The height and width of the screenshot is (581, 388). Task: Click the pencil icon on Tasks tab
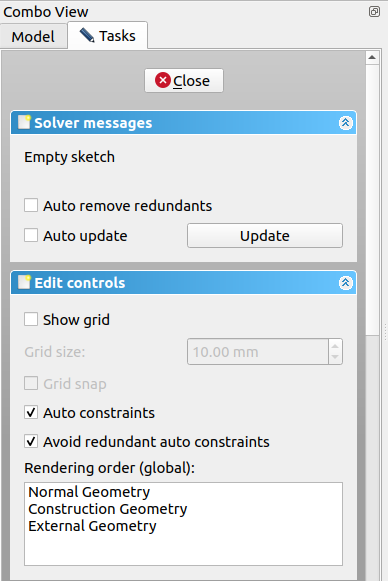click(x=87, y=36)
